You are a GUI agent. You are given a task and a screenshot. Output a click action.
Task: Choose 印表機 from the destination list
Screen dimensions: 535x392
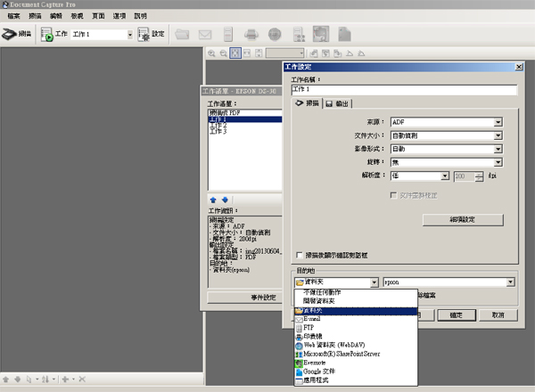point(356,337)
